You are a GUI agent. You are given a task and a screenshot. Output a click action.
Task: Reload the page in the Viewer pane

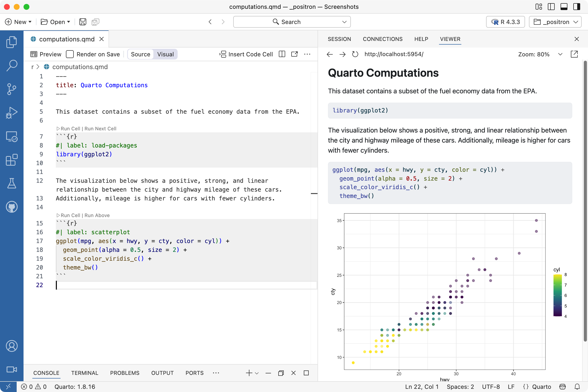[x=355, y=54]
